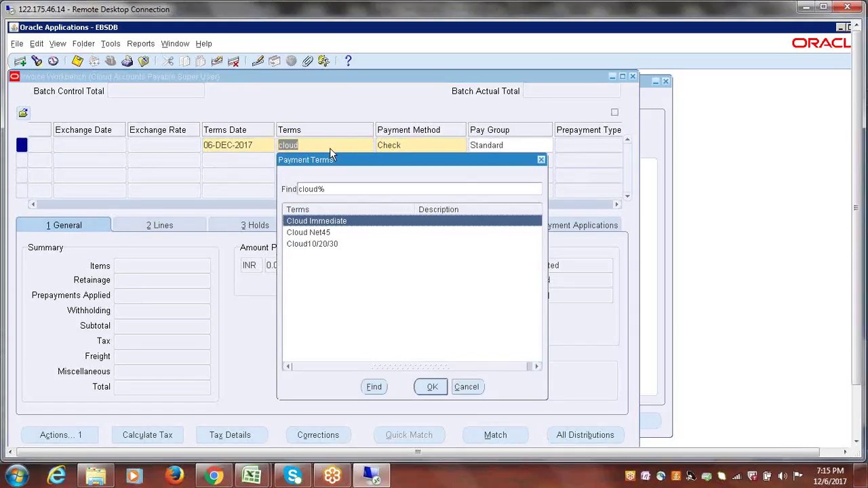Screen dimensions: 868x488
Task: Open Excel from the taskbar
Action: [252, 475]
